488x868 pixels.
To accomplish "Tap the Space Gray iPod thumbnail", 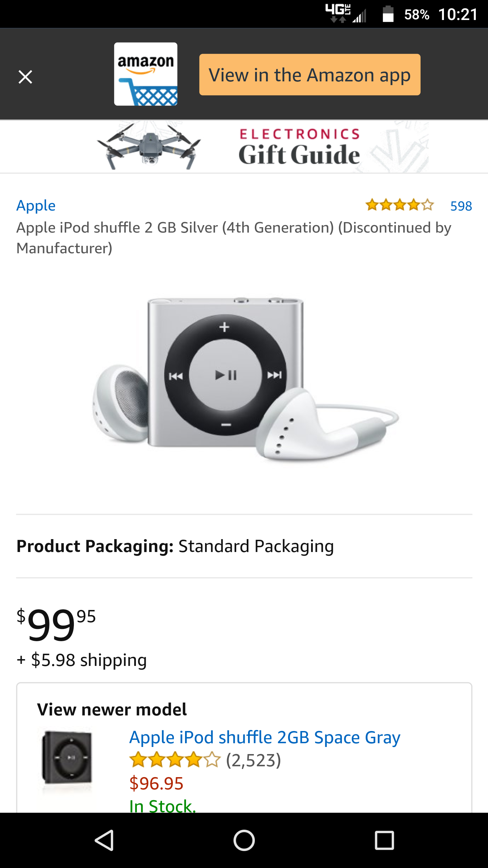I will click(67, 758).
